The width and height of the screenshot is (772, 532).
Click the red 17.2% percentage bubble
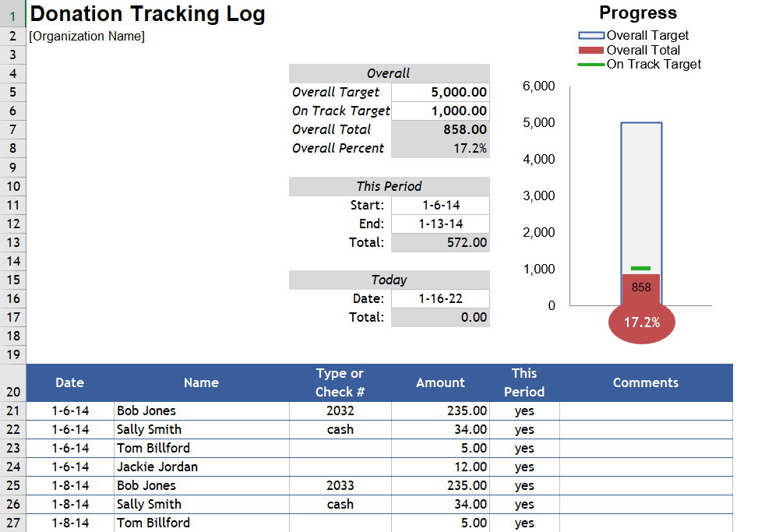(642, 321)
